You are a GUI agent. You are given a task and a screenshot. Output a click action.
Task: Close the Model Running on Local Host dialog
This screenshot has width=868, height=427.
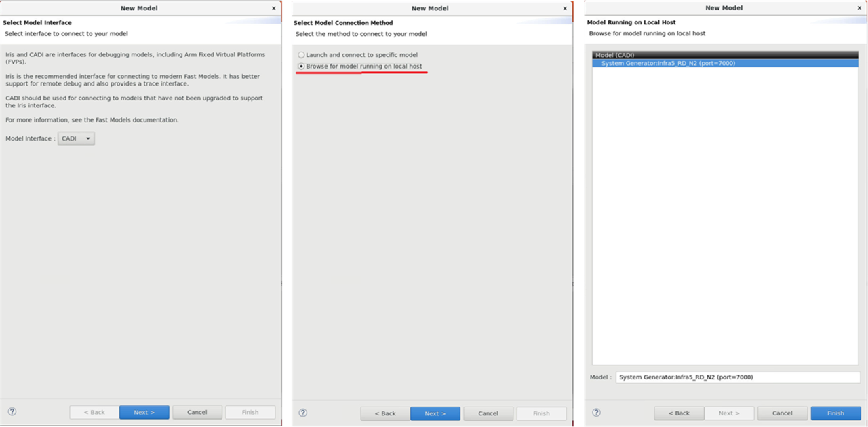click(x=859, y=7)
